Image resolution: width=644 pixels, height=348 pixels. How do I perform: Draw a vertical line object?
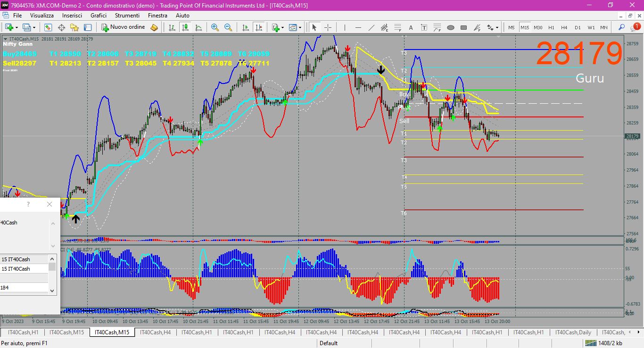[345, 27]
